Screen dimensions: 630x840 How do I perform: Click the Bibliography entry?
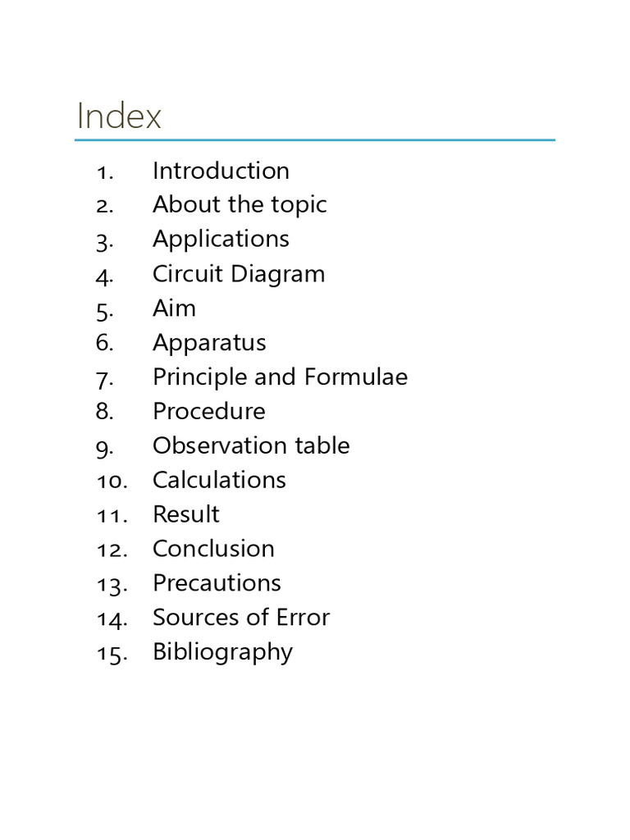pyautogui.click(x=222, y=652)
